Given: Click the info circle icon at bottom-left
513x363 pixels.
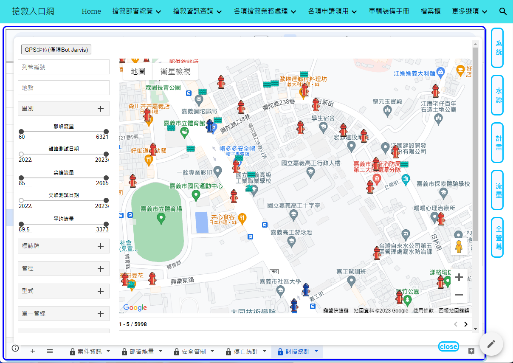Looking at the screenshot, I should pyautogui.click(x=15, y=349).
